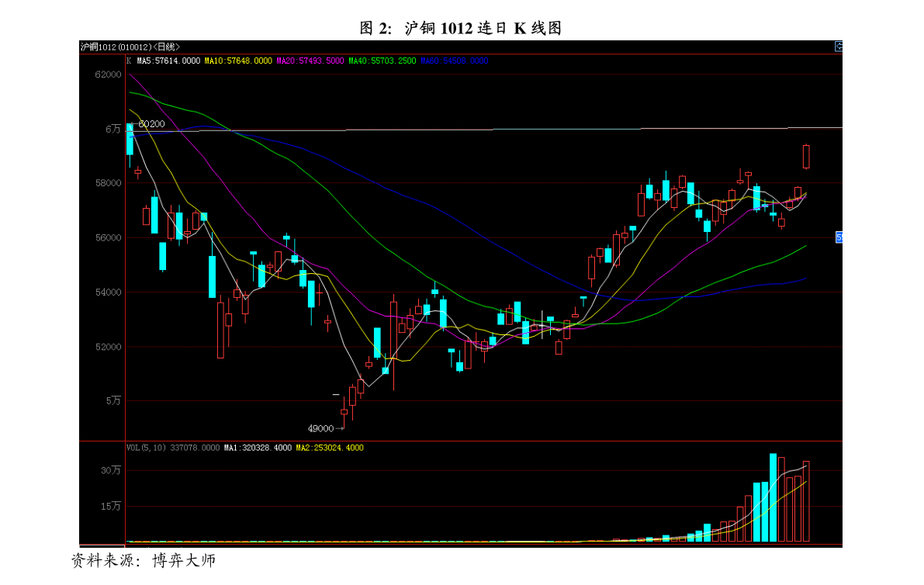Click the 62000 price axis label
Image resolution: width=924 pixels, height=585 pixels.
[108, 74]
